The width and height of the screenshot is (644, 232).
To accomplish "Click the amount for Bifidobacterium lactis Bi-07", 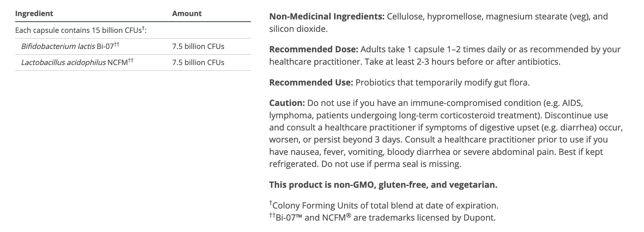I will (198, 46).
